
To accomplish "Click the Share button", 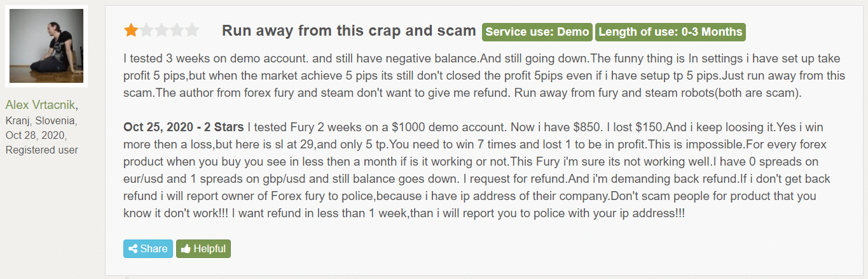I will (x=148, y=248).
